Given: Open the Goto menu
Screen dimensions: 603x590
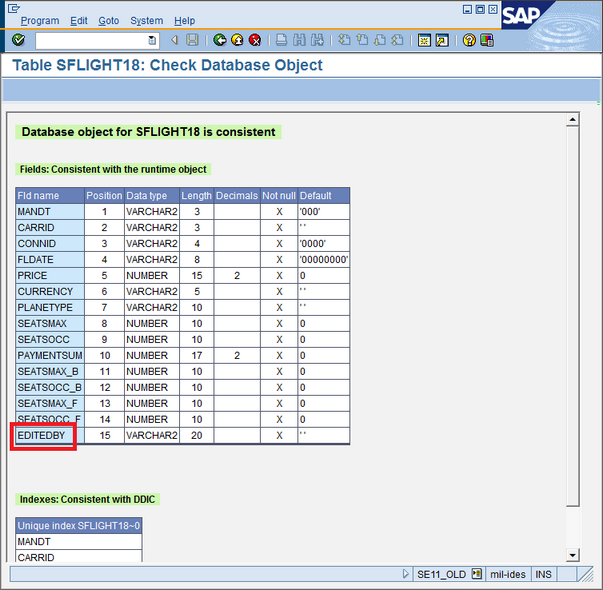Looking at the screenshot, I should click(108, 20).
